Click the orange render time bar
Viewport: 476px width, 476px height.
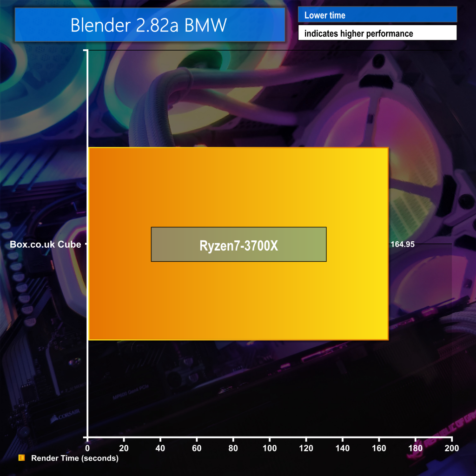(238, 244)
